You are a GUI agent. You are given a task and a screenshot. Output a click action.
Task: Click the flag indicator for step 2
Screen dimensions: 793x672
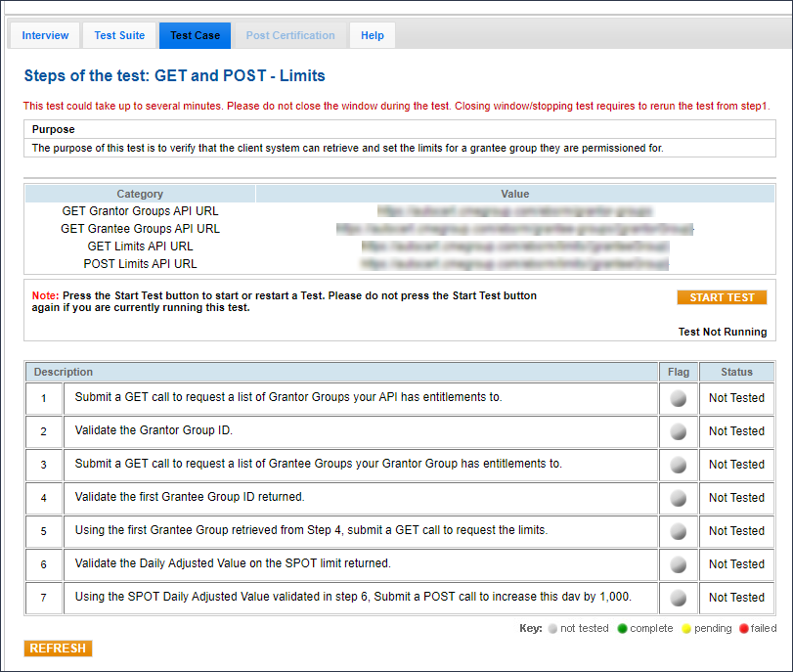pos(678,431)
